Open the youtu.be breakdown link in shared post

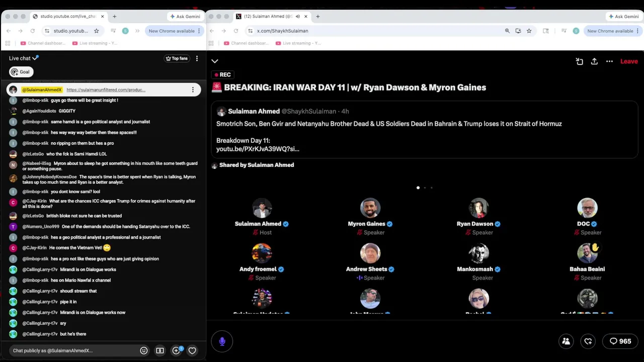[258, 149]
